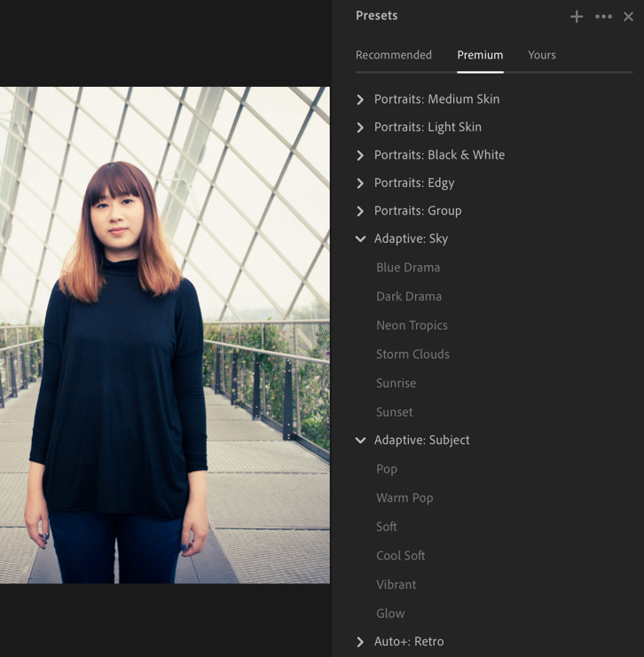Screen dimensions: 644x657
Task: Expand Portraits: Black & White group
Action: (430, 155)
